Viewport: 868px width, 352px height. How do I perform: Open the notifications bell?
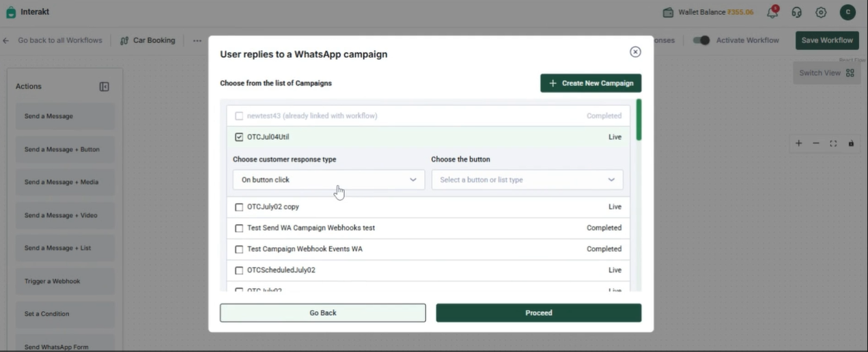pos(772,12)
